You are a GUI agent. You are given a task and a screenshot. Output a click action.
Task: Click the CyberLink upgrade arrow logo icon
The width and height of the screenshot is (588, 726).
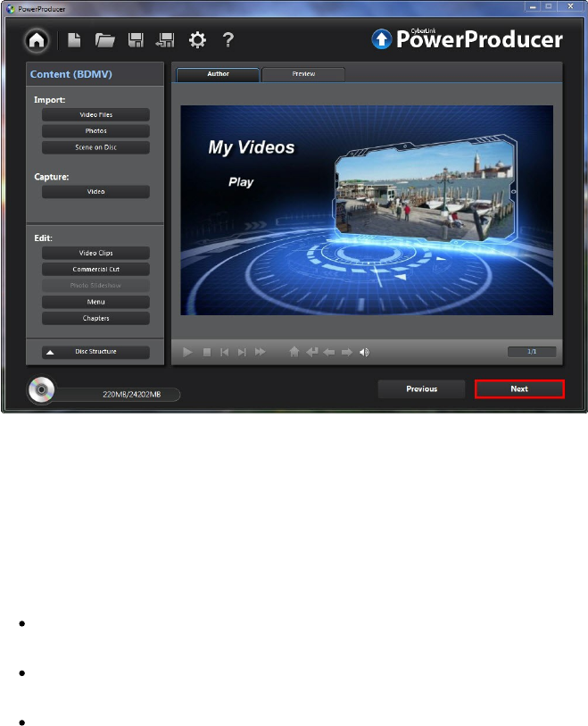(382, 39)
